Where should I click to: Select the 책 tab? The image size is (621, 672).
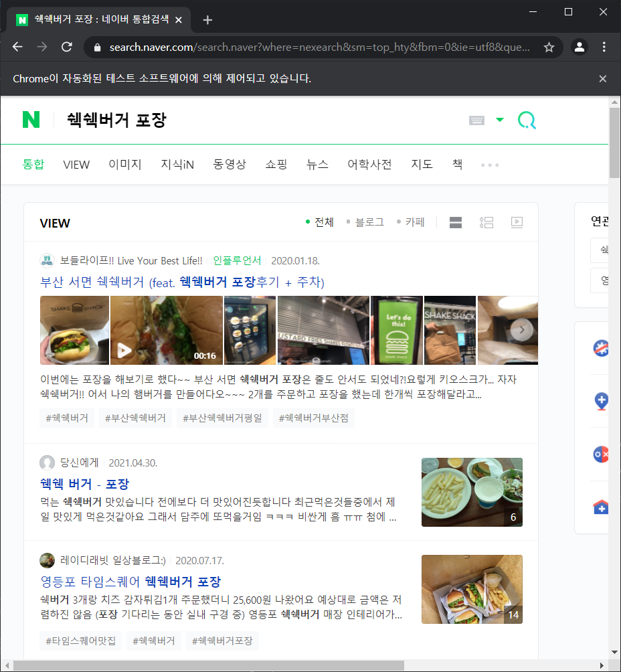point(457,164)
